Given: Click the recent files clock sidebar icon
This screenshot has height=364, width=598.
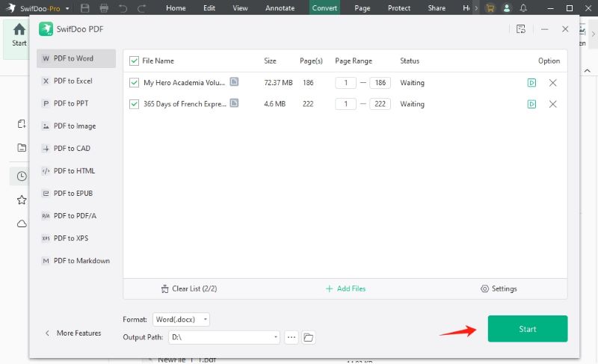Looking at the screenshot, I should pyautogui.click(x=22, y=176).
